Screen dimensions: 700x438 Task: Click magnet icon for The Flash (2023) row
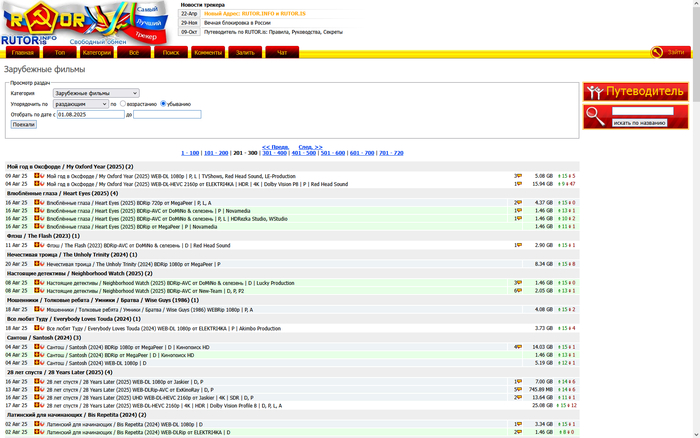42,245
